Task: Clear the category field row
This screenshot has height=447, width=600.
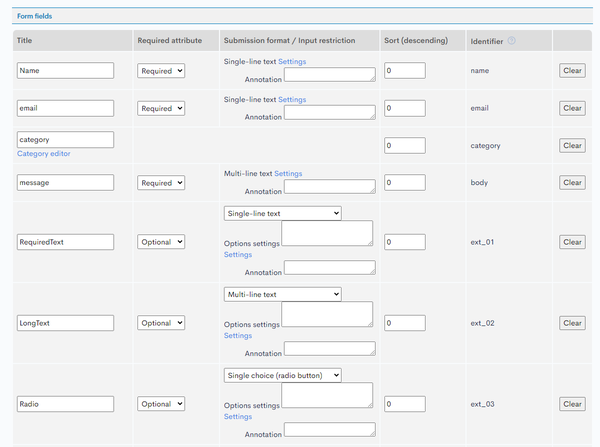Action: click(x=572, y=145)
